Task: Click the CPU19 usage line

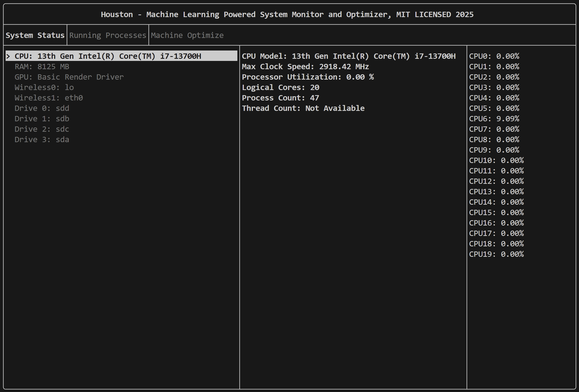Action: [496, 254]
